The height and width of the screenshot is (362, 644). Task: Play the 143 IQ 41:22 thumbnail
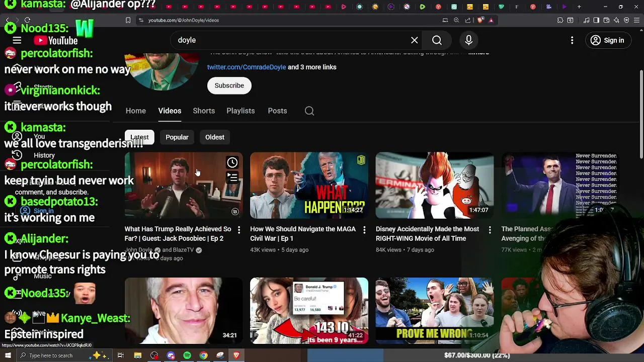pyautogui.click(x=309, y=311)
